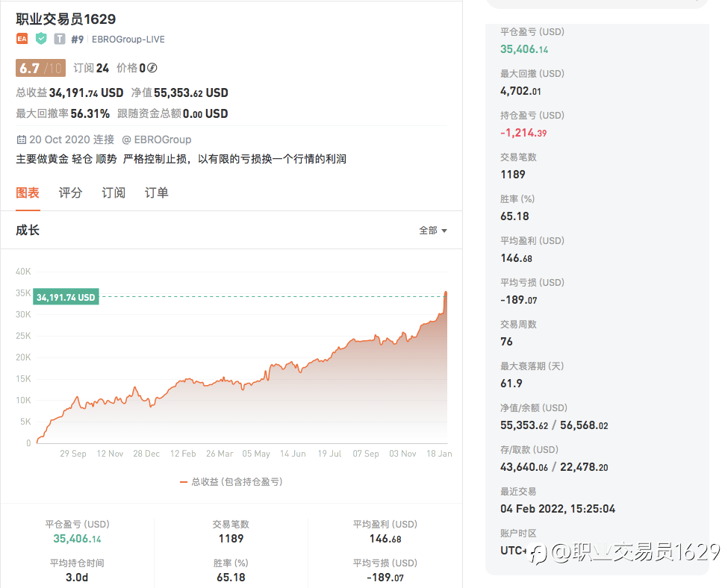Click bottom stats 胜率 65.18 under the chart
The image size is (728, 588).
tap(231, 578)
